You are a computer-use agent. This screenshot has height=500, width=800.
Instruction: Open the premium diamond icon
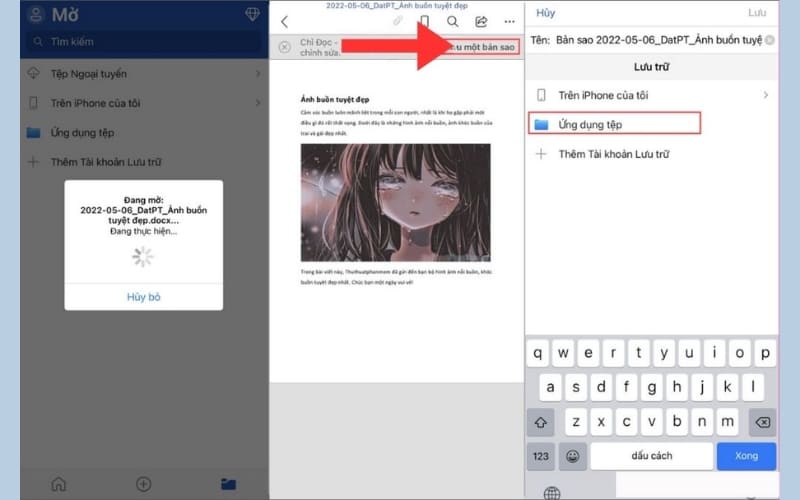252,14
